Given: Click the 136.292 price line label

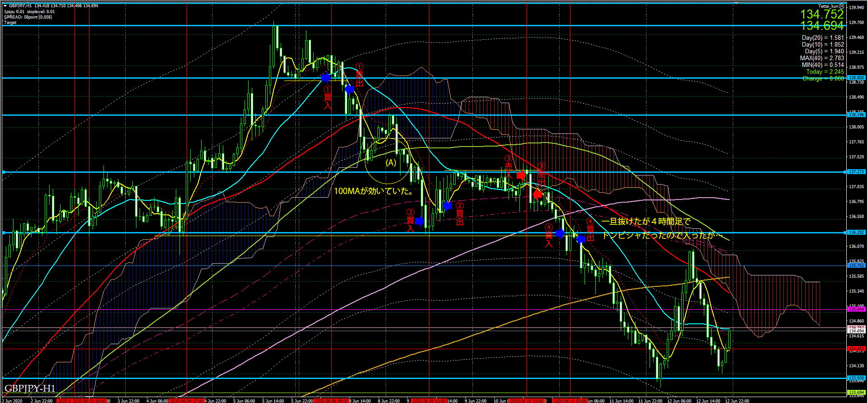Looking at the screenshot, I should click(x=856, y=232).
